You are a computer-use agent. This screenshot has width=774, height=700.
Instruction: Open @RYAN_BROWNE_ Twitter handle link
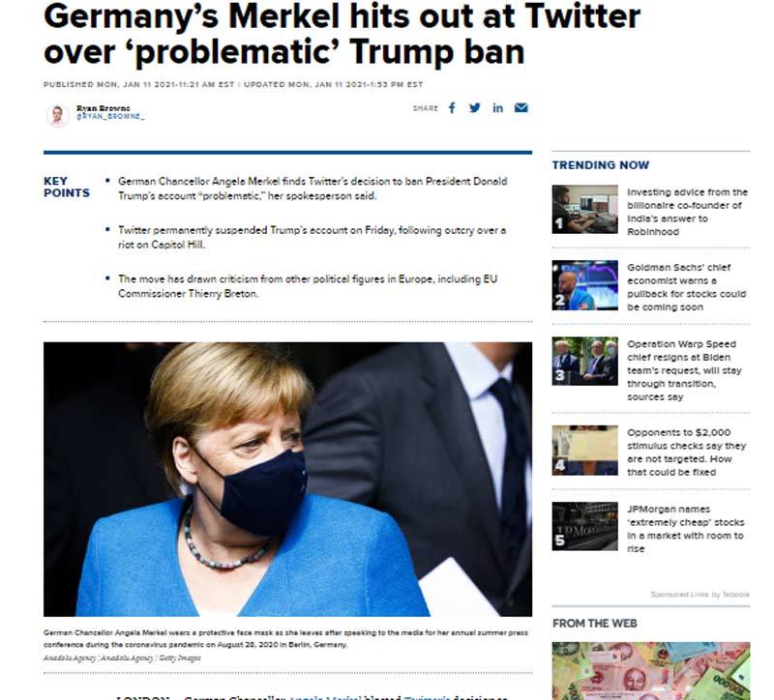tap(110, 116)
